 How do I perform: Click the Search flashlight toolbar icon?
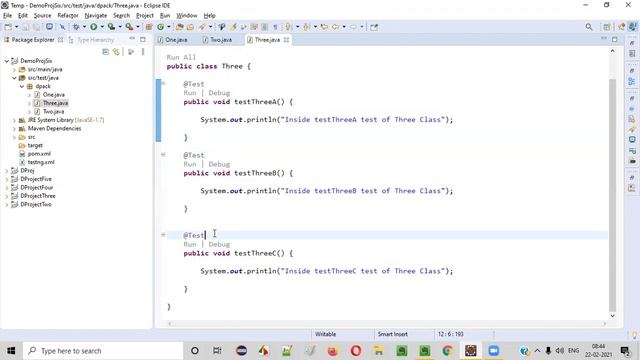[x=202, y=27]
